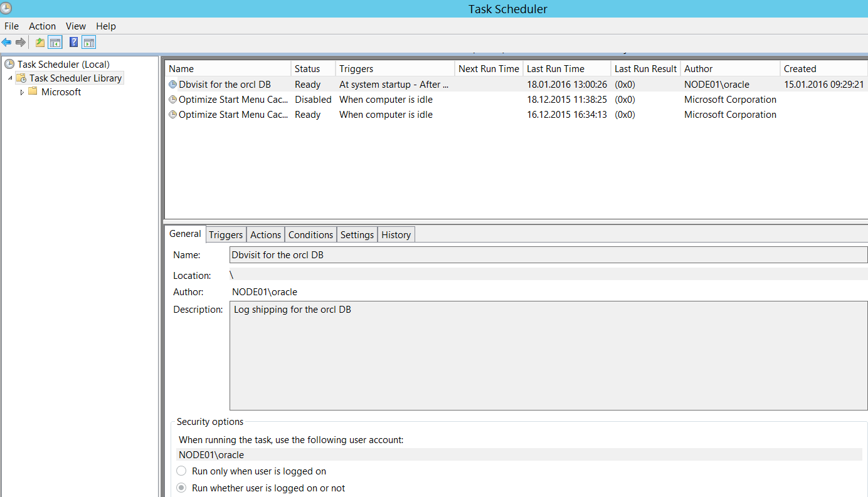Sort tasks by Status column header

click(313, 68)
